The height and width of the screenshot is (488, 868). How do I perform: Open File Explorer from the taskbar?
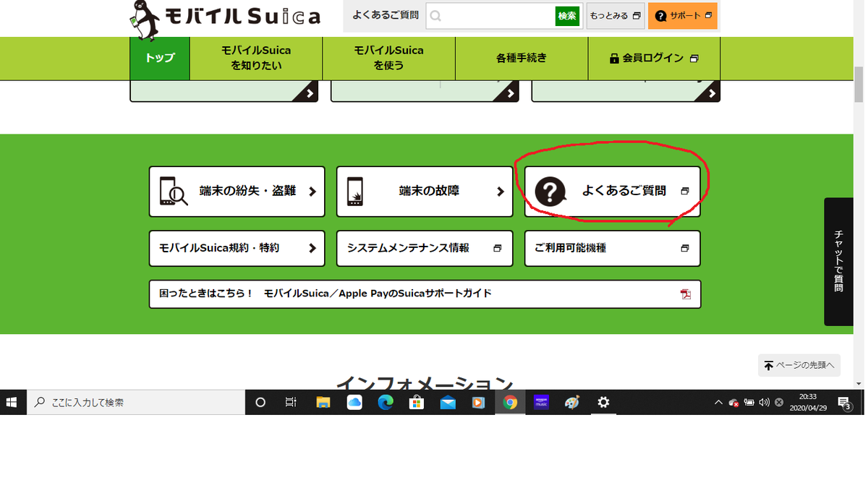pyautogui.click(x=323, y=403)
